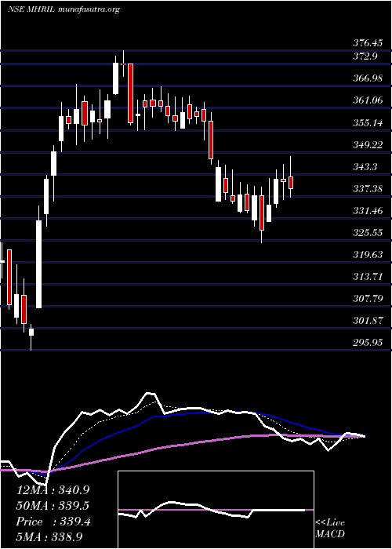Screen dimensions: 392x549
Task: Click the 319.63 price axis label
Action: tap(368, 255)
